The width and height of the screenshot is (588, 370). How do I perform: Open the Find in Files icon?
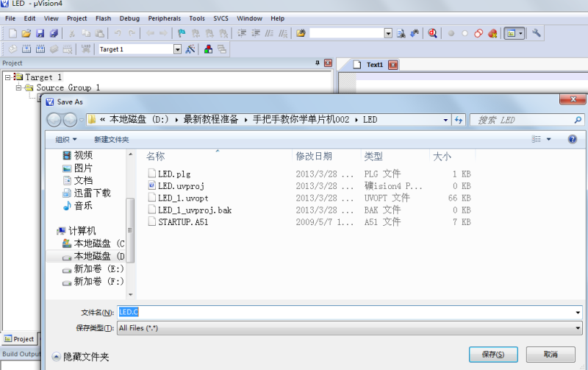[x=401, y=33]
